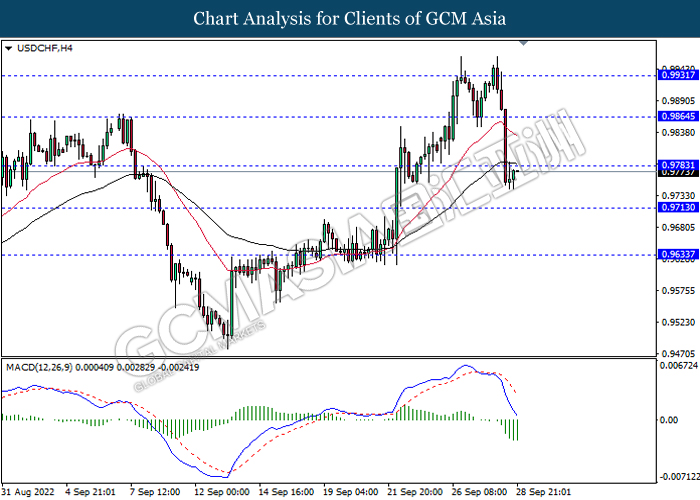Image resolution: width=700 pixels, height=500 pixels.
Task: Click the 0.95230 axis price value
Action: [678, 322]
